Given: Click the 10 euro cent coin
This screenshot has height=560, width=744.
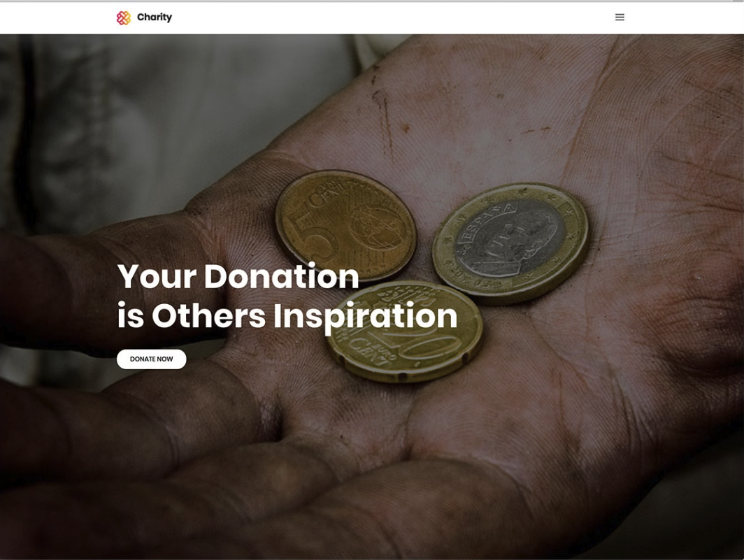Looking at the screenshot, I should (403, 332).
